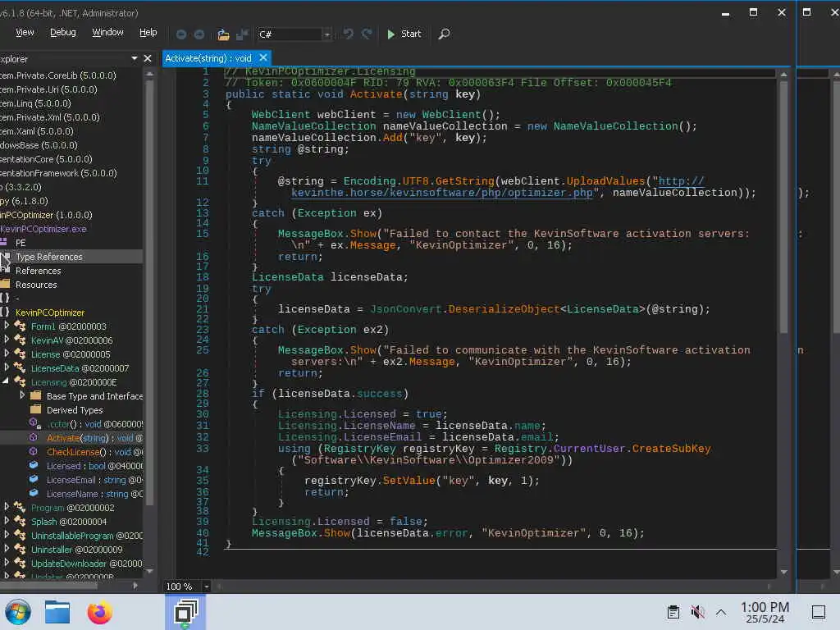
Task: Select the References node
Action: tap(38, 271)
